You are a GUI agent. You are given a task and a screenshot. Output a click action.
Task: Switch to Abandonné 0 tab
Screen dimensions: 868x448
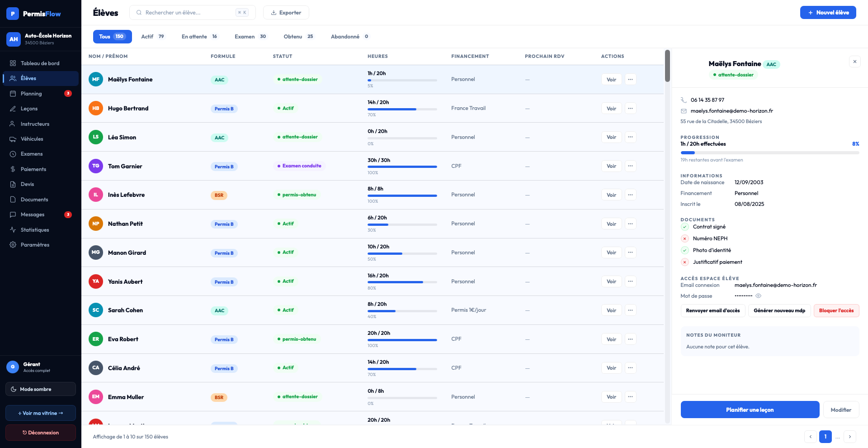350,37
